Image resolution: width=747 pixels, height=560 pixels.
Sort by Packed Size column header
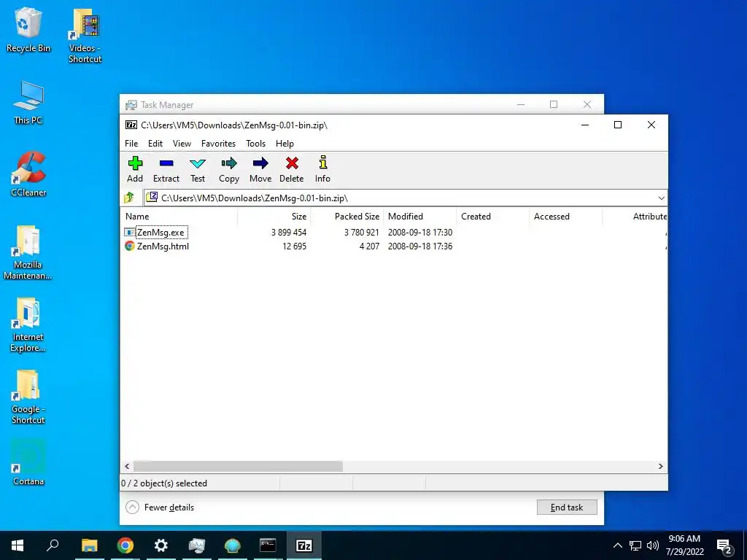point(347,216)
